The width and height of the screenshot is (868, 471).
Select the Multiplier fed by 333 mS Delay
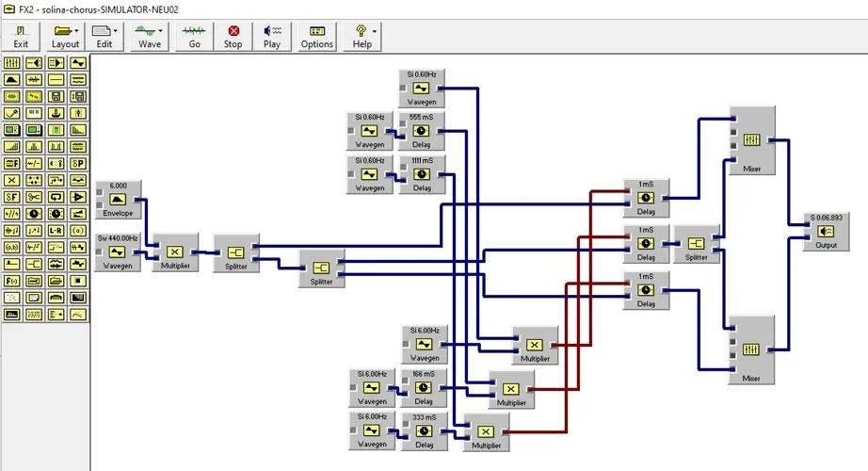(x=486, y=432)
